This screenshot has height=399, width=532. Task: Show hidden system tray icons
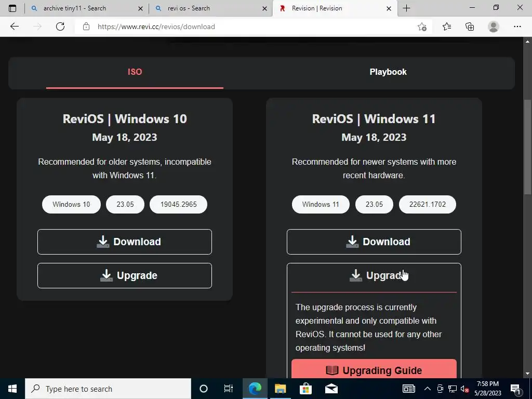[428, 389]
